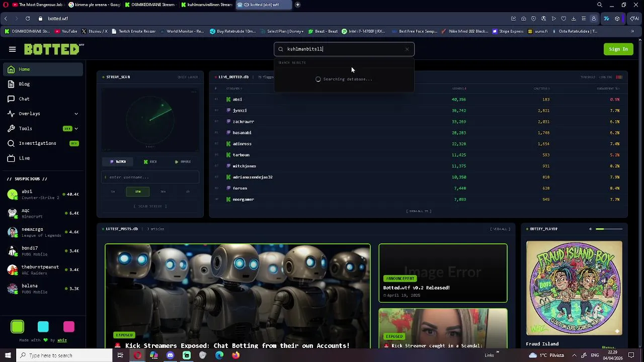
Task: Expand the Tools sidebar section
Action: click(43, 129)
